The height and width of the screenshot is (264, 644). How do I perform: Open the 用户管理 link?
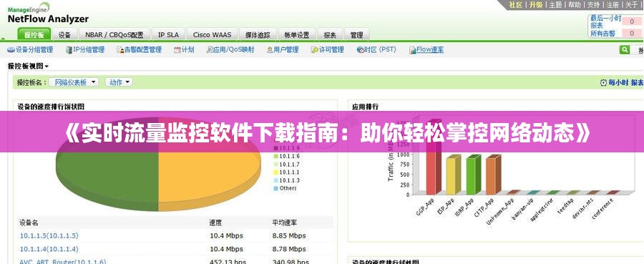pyautogui.click(x=286, y=49)
